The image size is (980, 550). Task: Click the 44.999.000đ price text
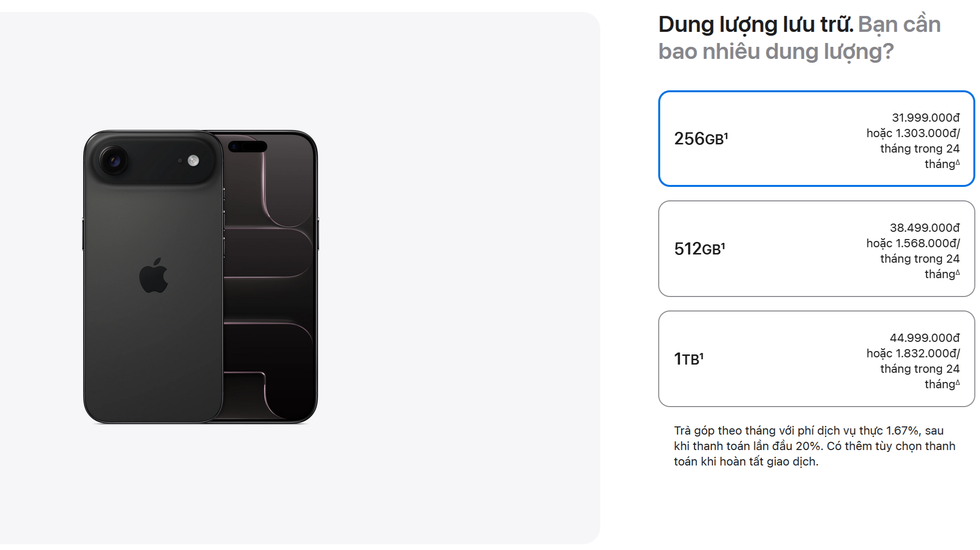(x=924, y=337)
